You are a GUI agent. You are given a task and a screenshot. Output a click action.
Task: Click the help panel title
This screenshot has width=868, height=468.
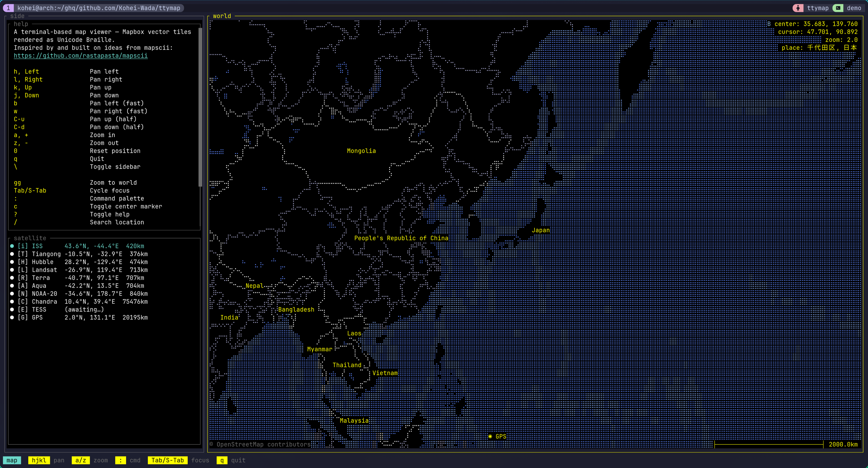click(x=21, y=24)
